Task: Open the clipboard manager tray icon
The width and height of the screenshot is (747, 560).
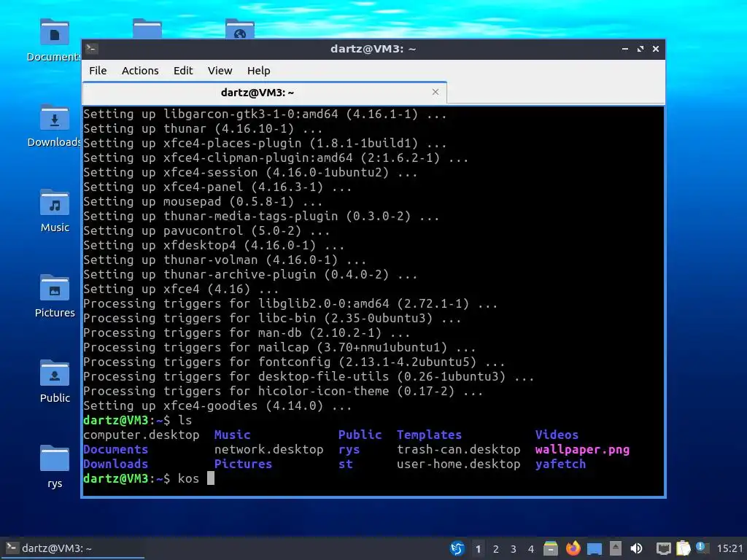Action: tap(683, 548)
